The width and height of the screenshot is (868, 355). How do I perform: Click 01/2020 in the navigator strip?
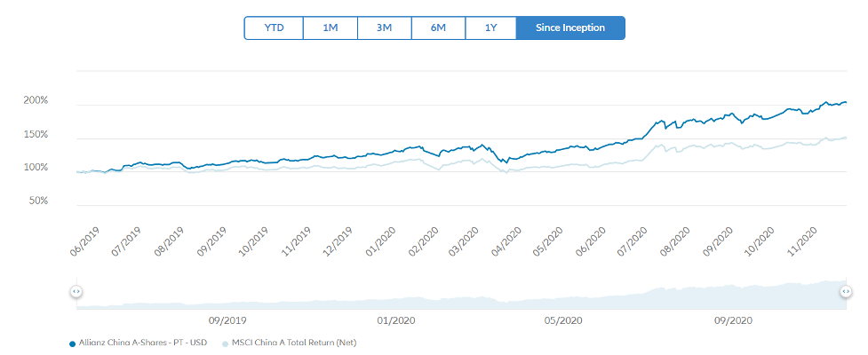pyautogui.click(x=395, y=319)
